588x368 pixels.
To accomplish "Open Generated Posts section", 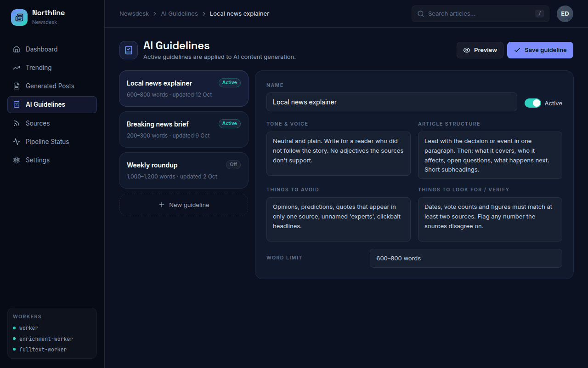I will 52,86.
